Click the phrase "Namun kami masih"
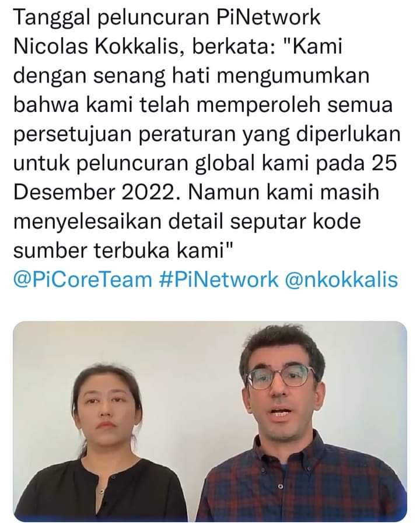The width and height of the screenshot is (420, 532). [x=283, y=192]
